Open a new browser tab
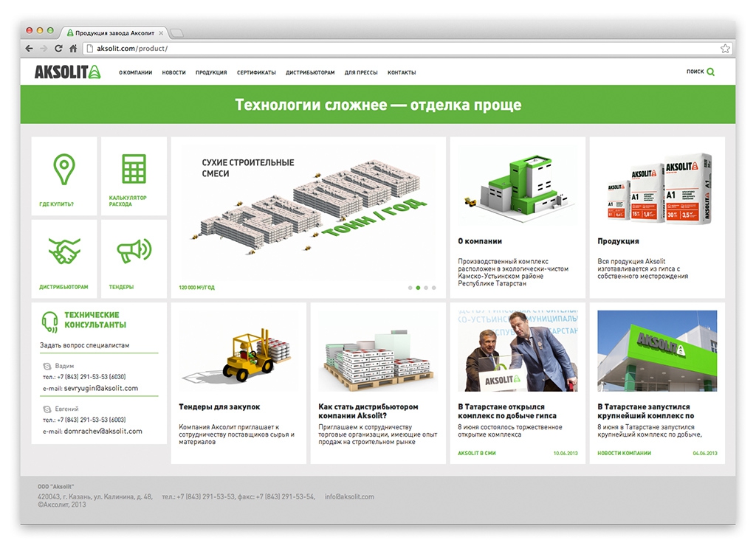This screenshot has height=551, width=756. point(177,33)
